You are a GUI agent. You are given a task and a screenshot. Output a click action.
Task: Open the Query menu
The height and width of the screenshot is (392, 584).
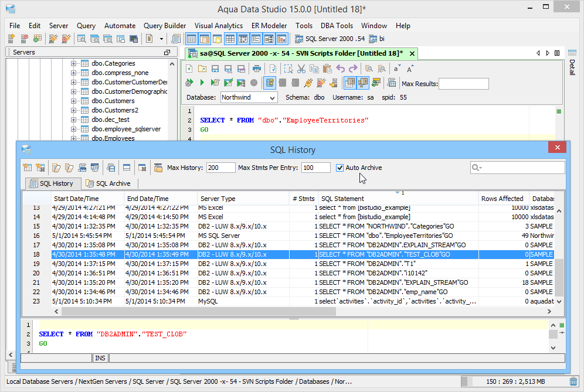click(86, 26)
